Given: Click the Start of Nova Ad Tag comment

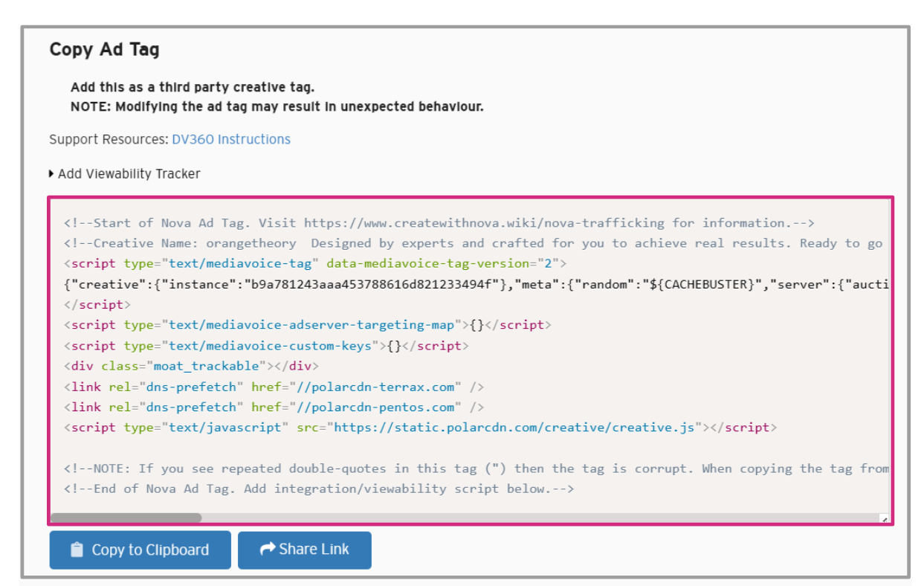Looking at the screenshot, I should 439,223.
